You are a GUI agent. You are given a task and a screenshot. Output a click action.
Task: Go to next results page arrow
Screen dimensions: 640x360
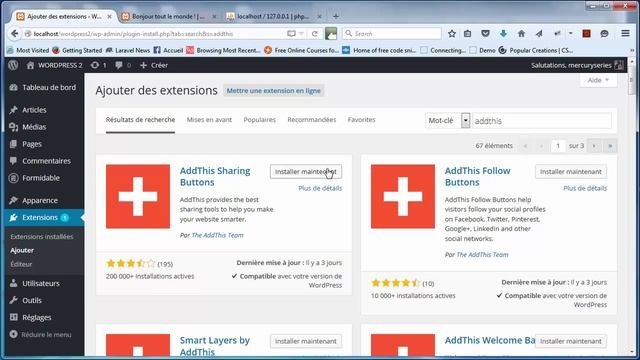[594, 146]
